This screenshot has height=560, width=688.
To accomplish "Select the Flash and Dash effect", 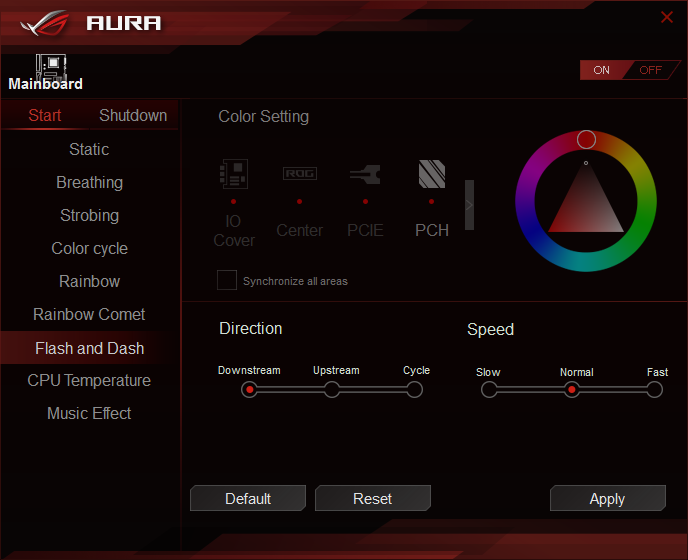I will 89,348.
